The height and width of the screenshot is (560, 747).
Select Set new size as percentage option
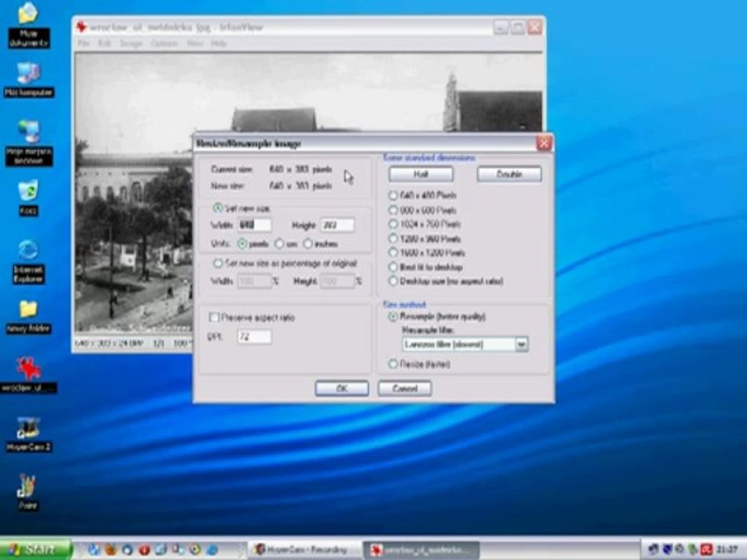tap(219, 264)
